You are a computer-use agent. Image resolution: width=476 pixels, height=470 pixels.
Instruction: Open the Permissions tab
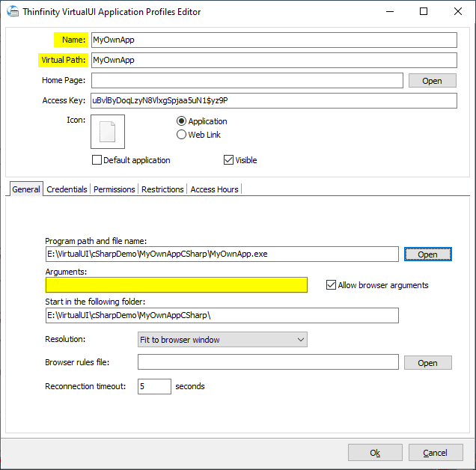pos(115,189)
